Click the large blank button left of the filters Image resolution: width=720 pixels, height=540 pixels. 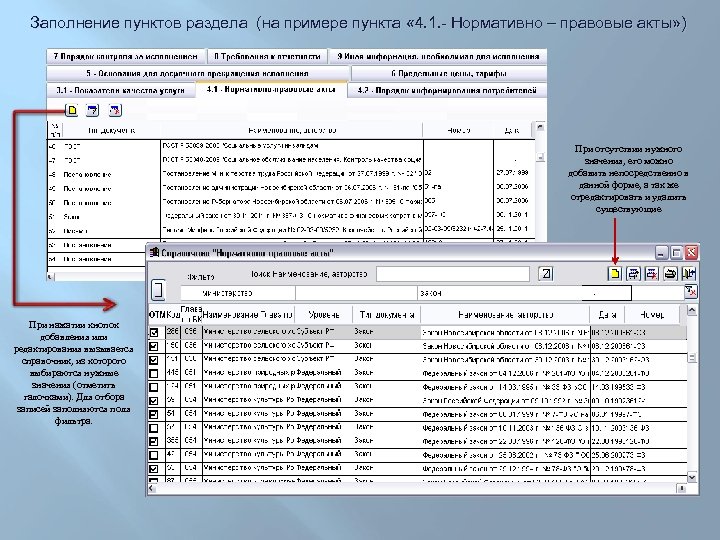(158, 290)
